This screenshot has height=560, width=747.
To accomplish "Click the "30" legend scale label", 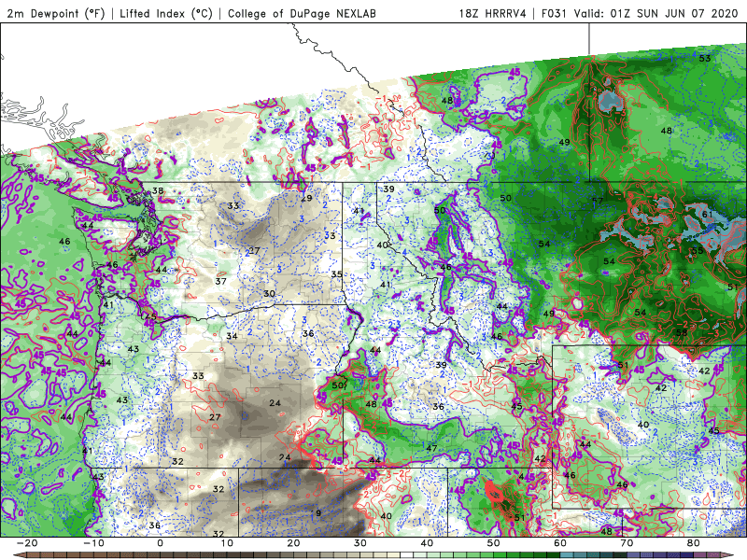I will tap(360, 543).
